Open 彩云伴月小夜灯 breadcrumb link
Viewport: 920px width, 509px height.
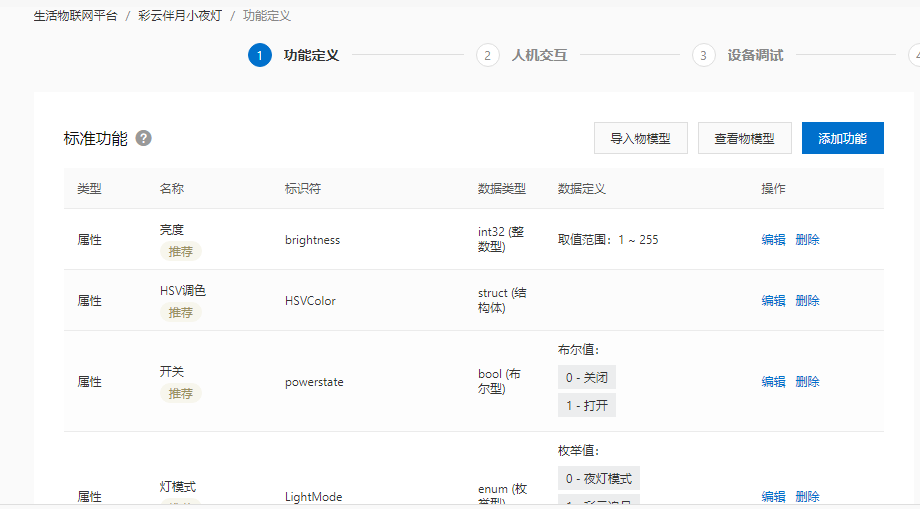pyautogui.click(x=180, y=16)
